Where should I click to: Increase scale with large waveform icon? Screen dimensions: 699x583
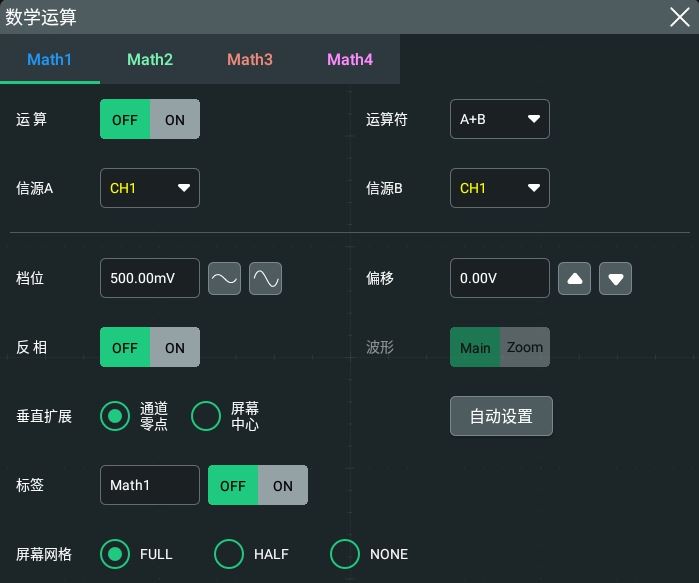[x=265, y=279]
